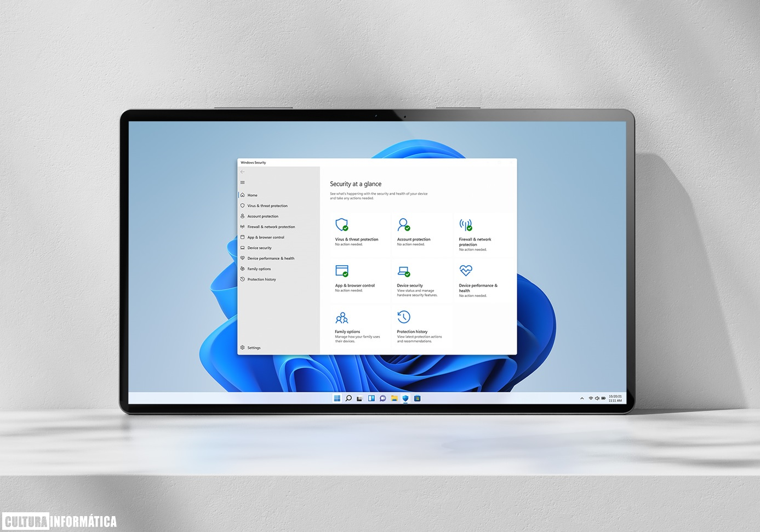Image resolution: width=760 pixels, height=532 pixels.
Task: Open the clock showing 11:11 AM
Action: coord(615,398)
